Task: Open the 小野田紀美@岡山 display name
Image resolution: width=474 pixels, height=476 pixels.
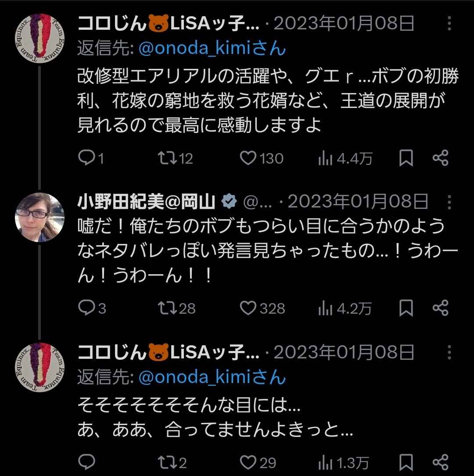Action: click(147, 201)
